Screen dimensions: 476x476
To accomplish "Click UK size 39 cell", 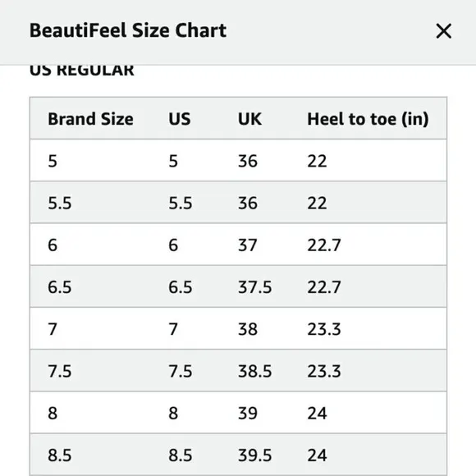I will tap(248, 413).
